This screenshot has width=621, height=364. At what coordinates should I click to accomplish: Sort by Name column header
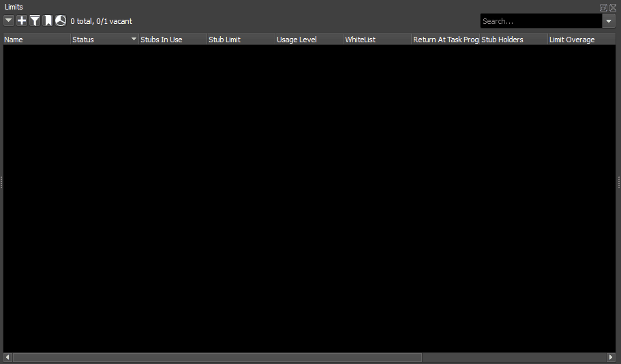pos(37,40)
